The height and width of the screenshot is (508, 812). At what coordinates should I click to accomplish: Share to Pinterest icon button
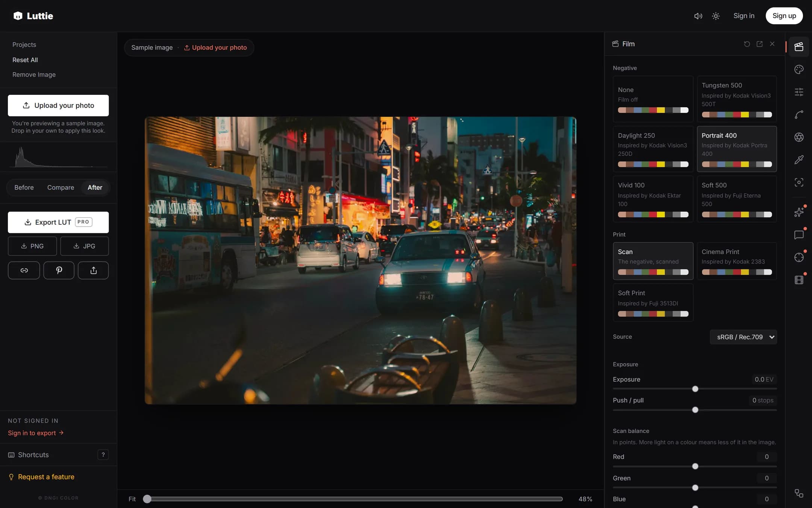(59, 270)
